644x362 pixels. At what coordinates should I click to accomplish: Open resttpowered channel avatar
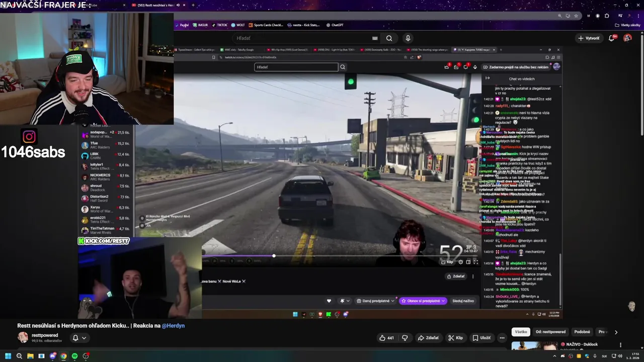(23, 337)
